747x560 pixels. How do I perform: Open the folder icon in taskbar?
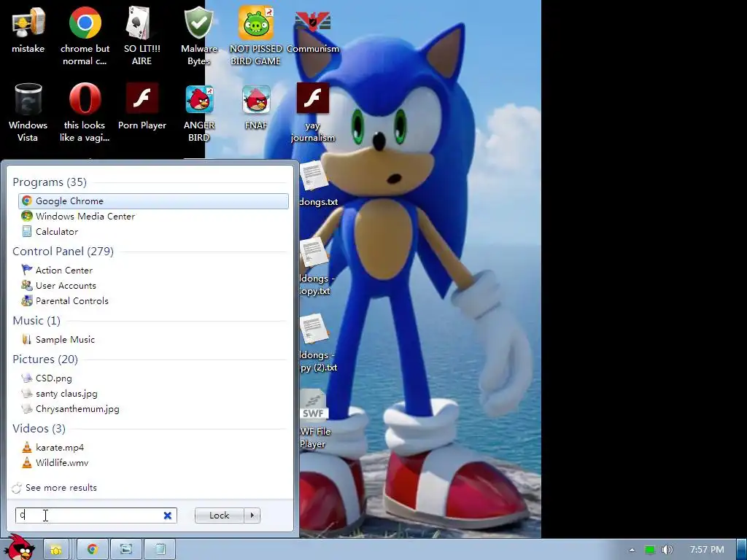pos(55,550)
